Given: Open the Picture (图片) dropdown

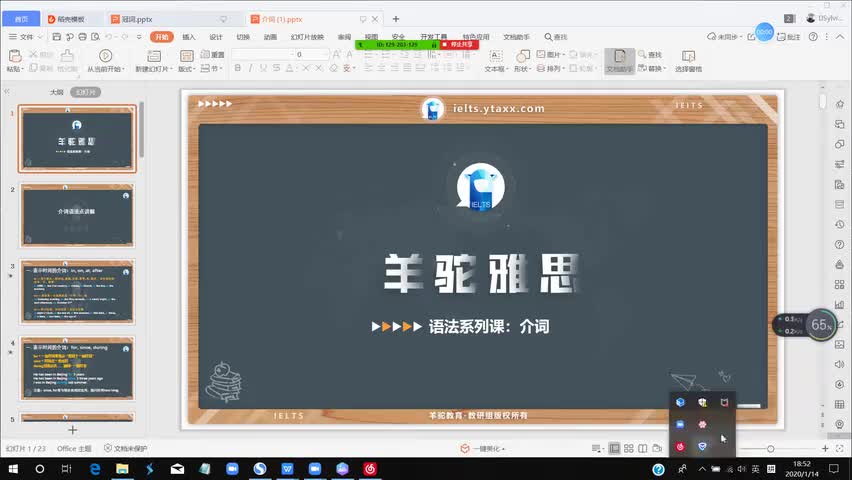Looking at the screenshot, I should coord(551,54).
